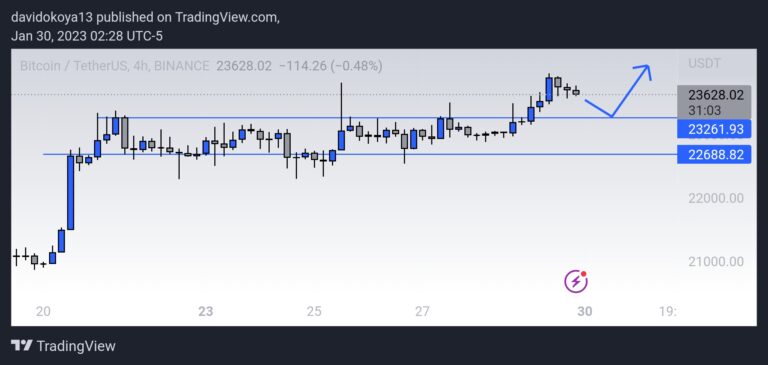Click the date marker 23 on time axis
This screenshot has width=768, height=365.
point(206,312)
